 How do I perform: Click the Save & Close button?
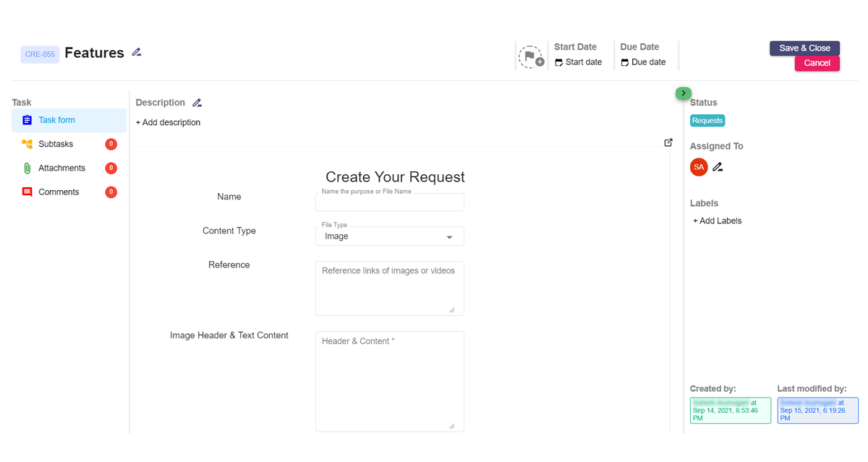click(804, 48)
